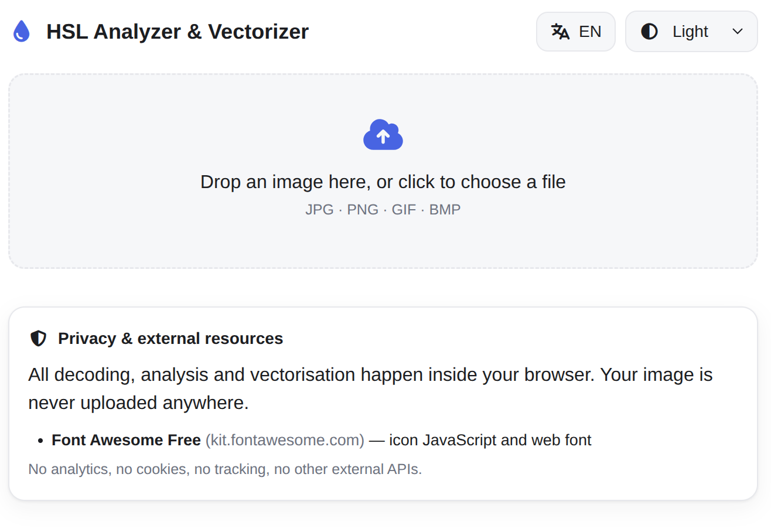
Task: Click 'Drop an image here' text
Action: pyautogui.click(x=383, y=182)
